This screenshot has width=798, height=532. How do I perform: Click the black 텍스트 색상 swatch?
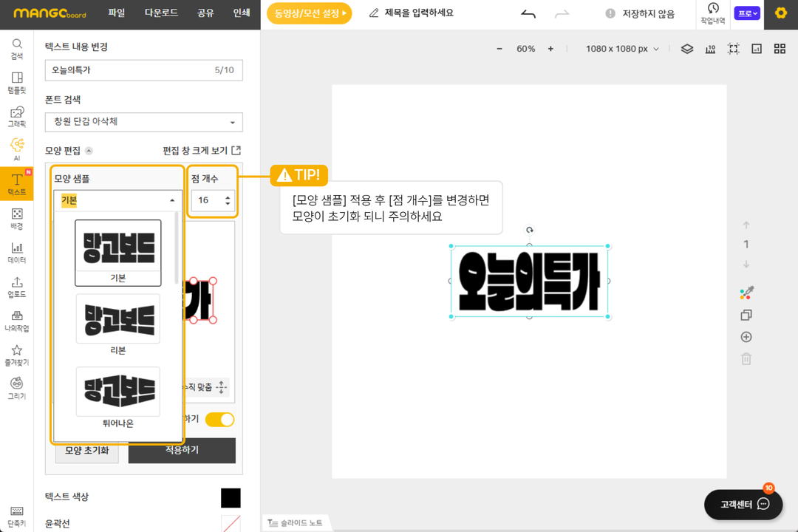coord(231,497)
